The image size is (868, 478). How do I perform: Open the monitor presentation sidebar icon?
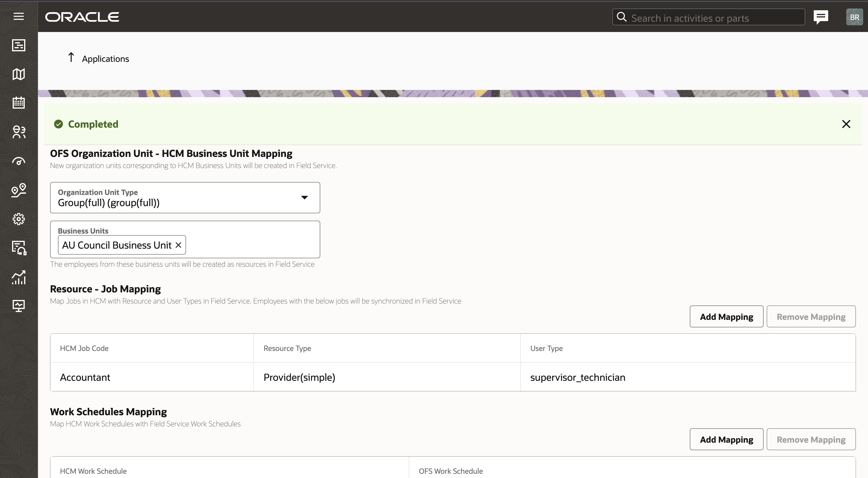pos(18,306)
